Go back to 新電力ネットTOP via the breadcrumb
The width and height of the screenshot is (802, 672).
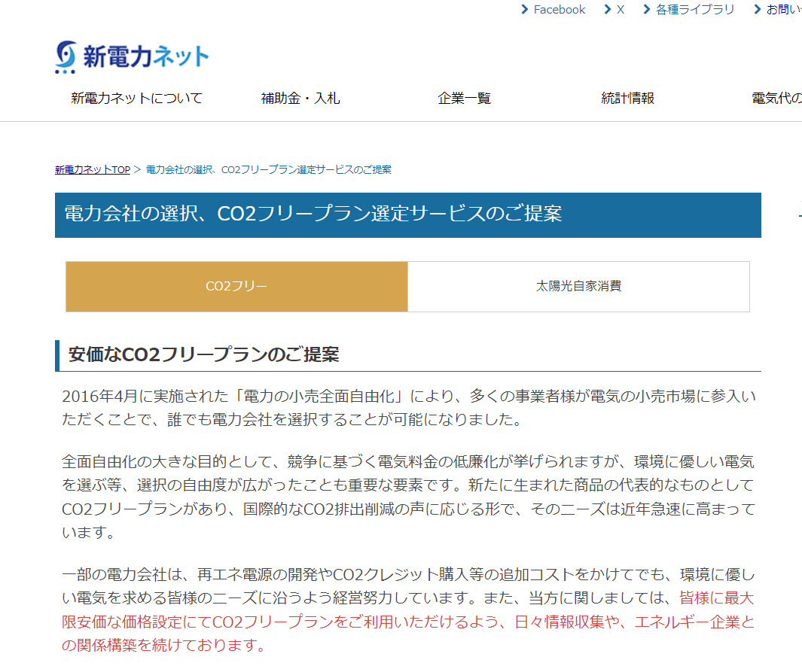coord(93,169)
